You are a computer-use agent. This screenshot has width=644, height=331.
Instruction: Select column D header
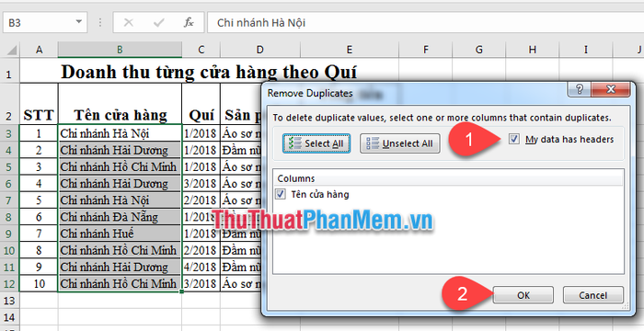point(260,50)
